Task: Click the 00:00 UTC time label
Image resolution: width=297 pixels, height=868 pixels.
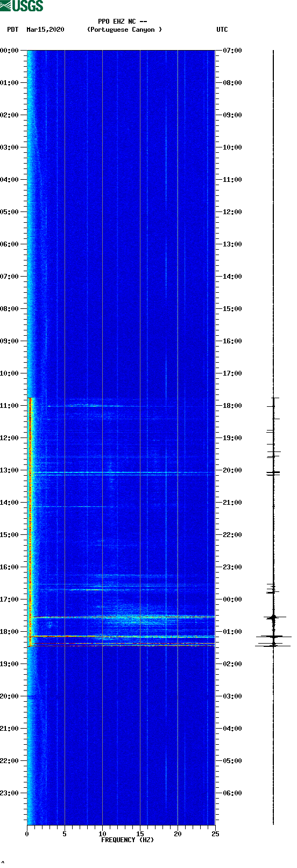Action: click(232, 599)
